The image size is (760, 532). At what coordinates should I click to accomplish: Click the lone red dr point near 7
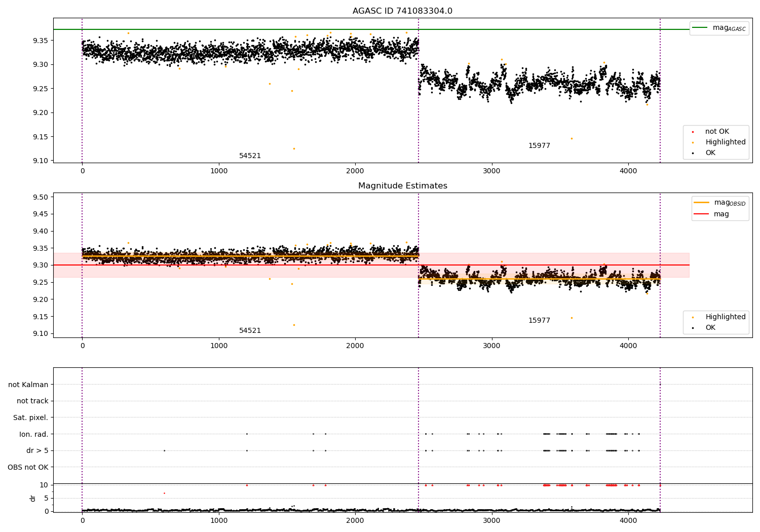164,493
